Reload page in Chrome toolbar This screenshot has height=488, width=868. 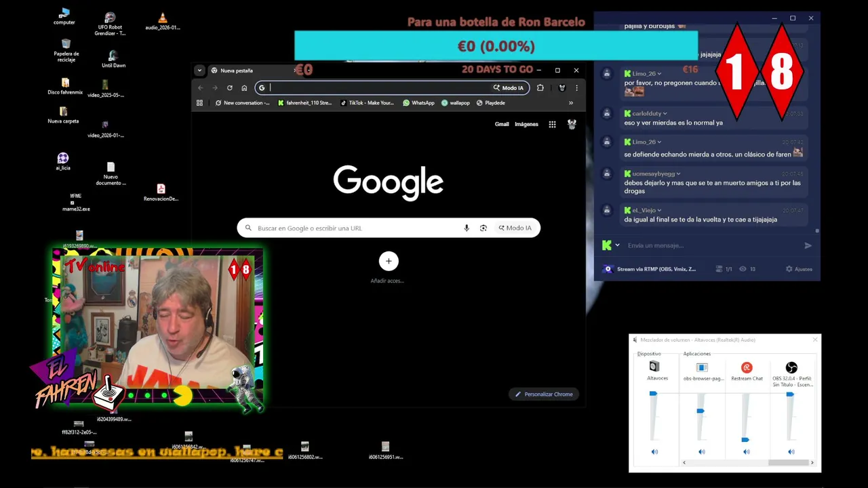click(230, 87)
